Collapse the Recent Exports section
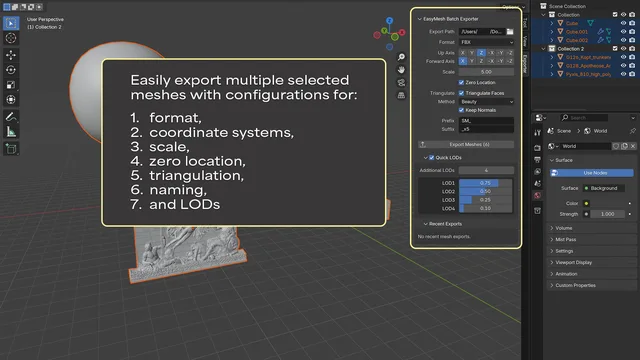Viewport: 640px width, 360px height. coord(425,224)
